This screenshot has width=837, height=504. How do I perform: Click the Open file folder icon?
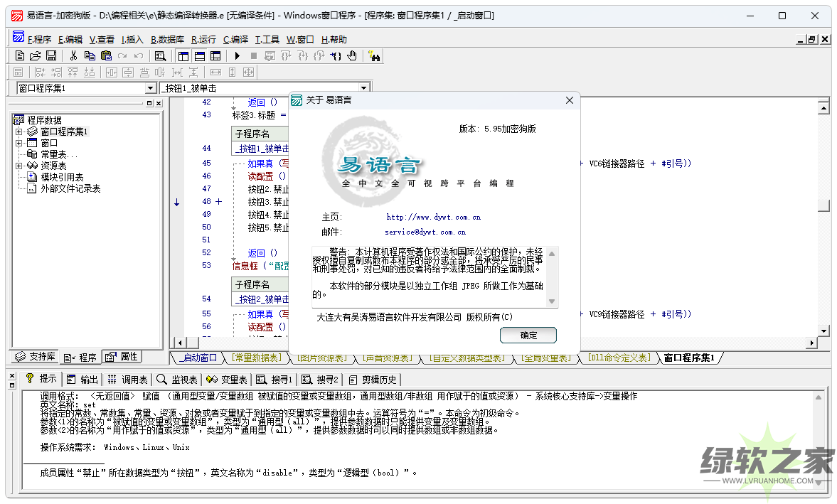pos(36,55)
